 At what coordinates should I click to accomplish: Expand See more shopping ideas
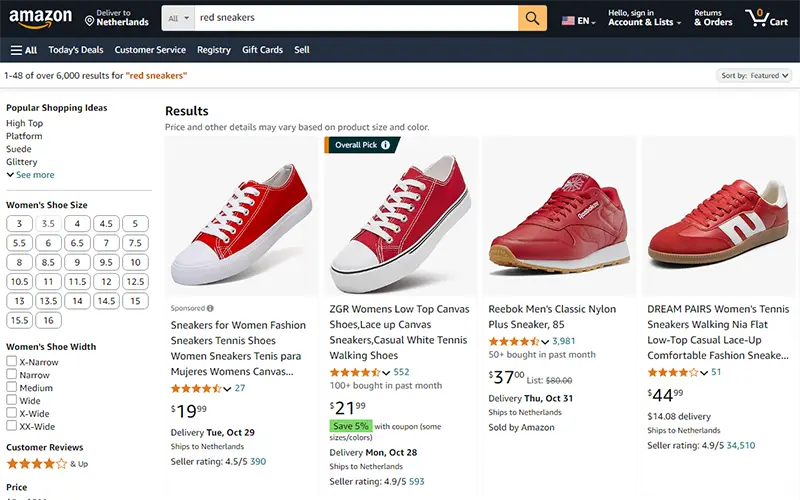30,175
